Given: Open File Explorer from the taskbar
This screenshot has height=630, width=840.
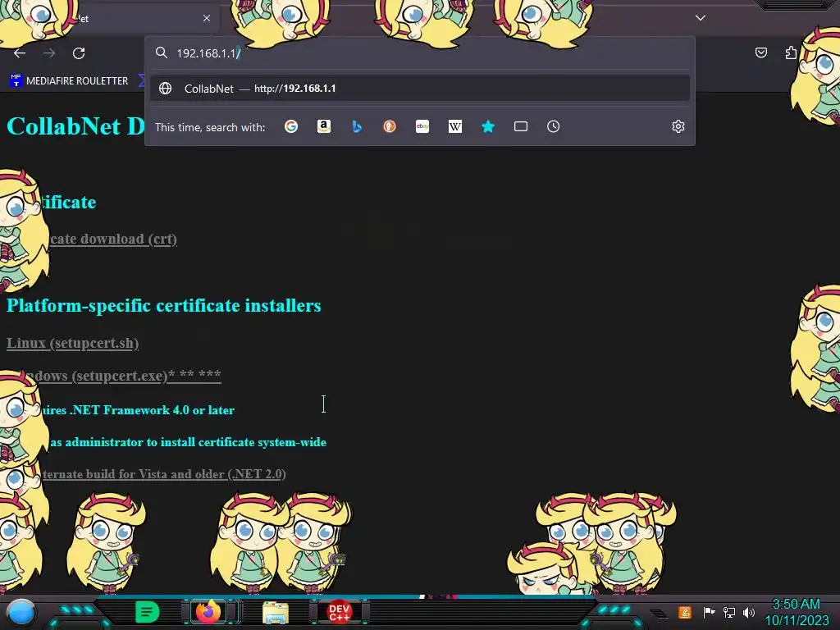Looking at the screenshot, I should (276, 612).
